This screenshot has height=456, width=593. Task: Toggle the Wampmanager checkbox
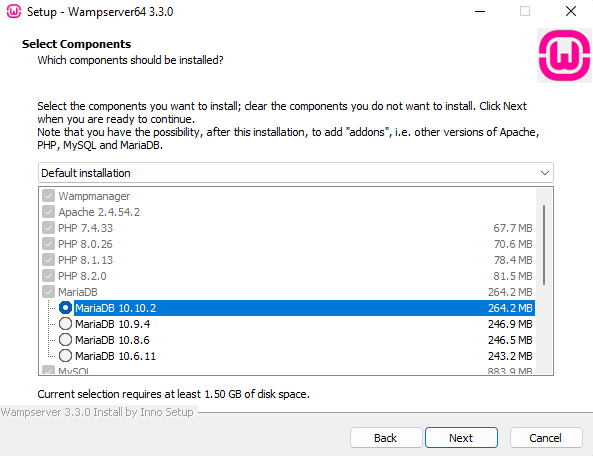(48, 196)
